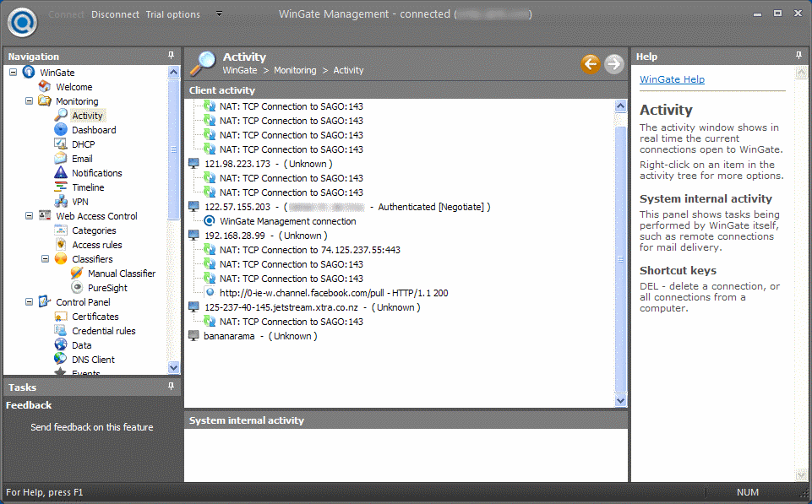812x504 pixels.
Task: Open the quick access toolbar dropdown arrow
Action: [219, 14]
